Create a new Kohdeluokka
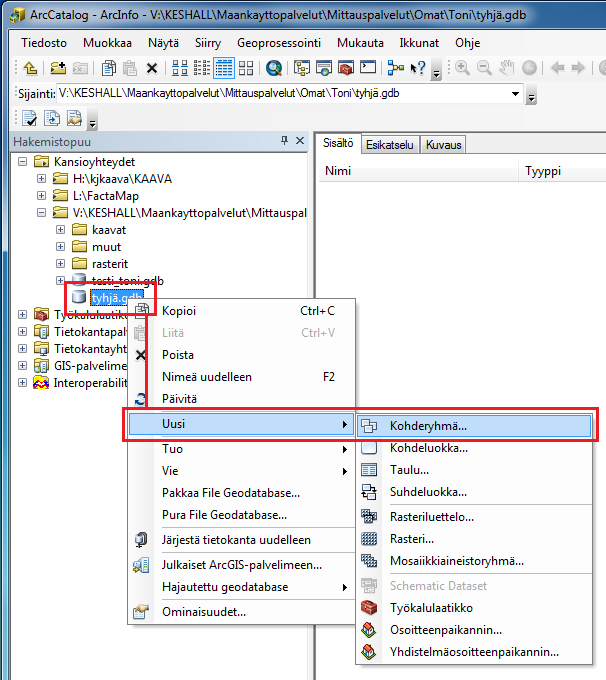606x680 pixels. pyautogui.click(x=474, y=448)
